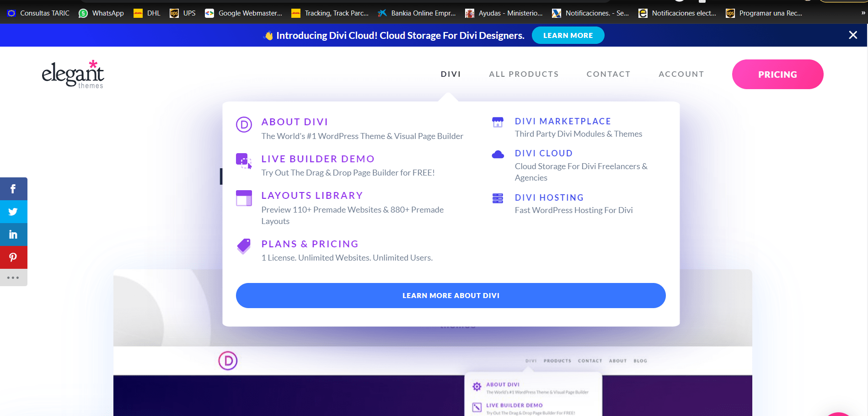Open the Bankia Online Empresas bookmark
Screen dimensions: 868x416
coord(417,13)
